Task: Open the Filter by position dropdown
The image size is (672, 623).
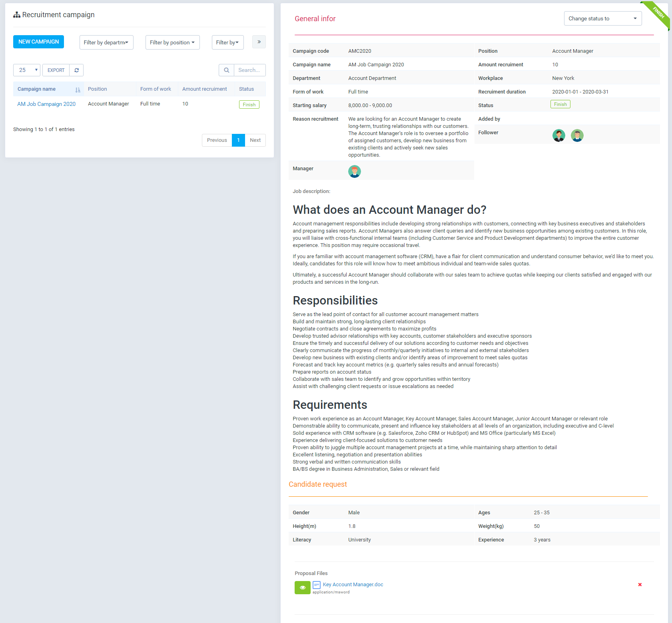Action: (x=172, y=42)
